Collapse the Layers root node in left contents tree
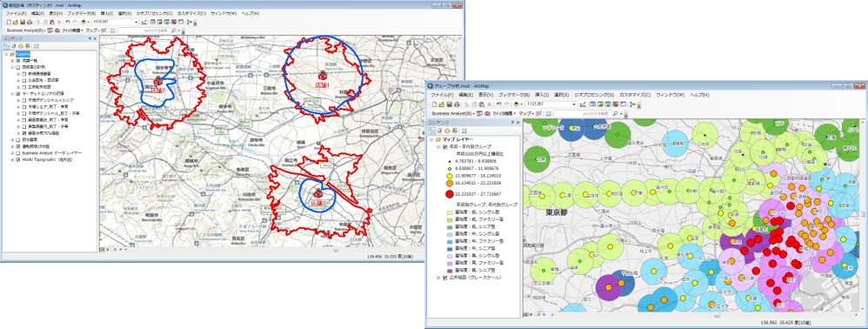This screenshot has width=868, height=329. click(5, 54)
